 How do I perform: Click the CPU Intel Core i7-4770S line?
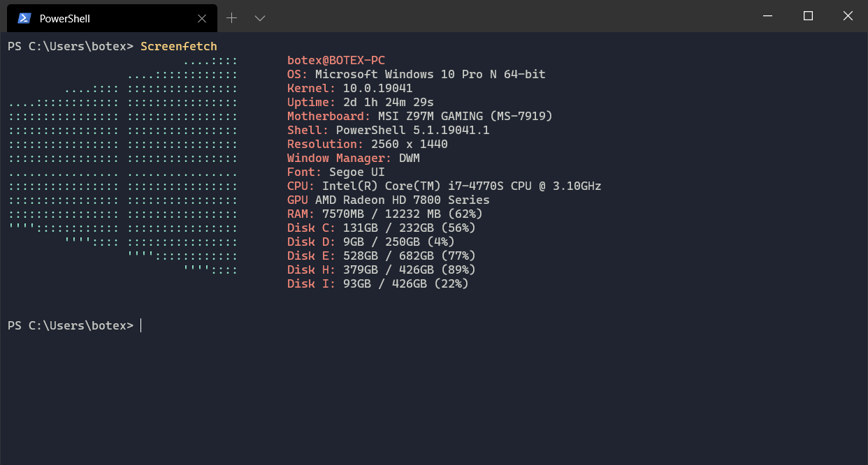click(444, 186)
